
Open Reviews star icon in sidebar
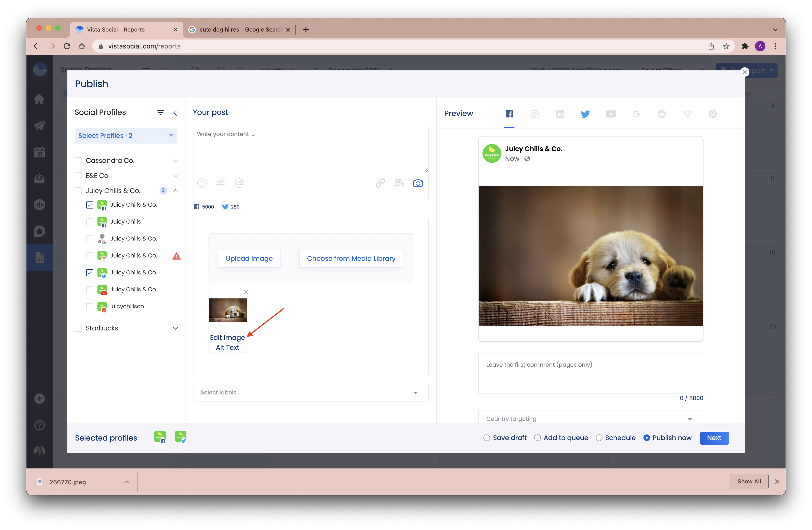pyautogui.click(x=39, y=231)
